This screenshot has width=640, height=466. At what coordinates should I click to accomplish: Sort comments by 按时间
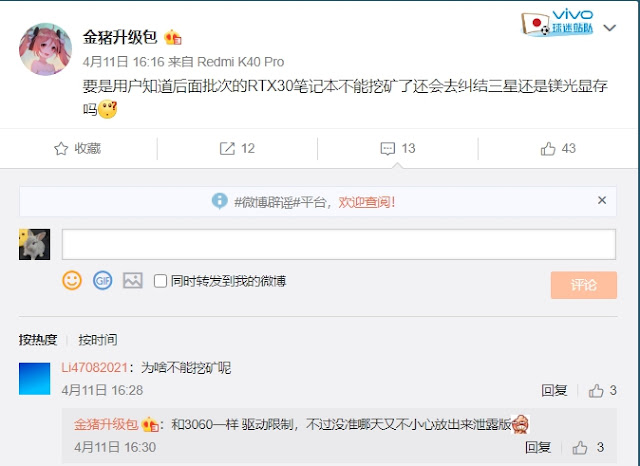coord(98,340)
